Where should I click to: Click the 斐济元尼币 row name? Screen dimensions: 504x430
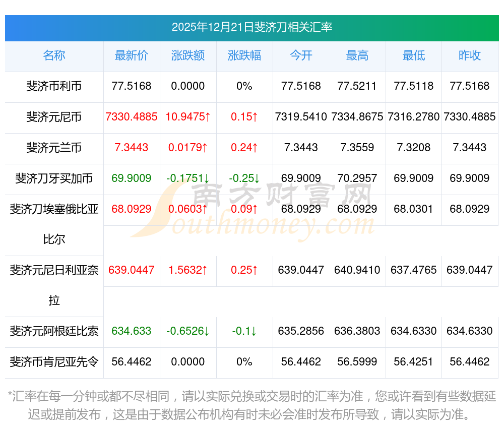(54, 117)
